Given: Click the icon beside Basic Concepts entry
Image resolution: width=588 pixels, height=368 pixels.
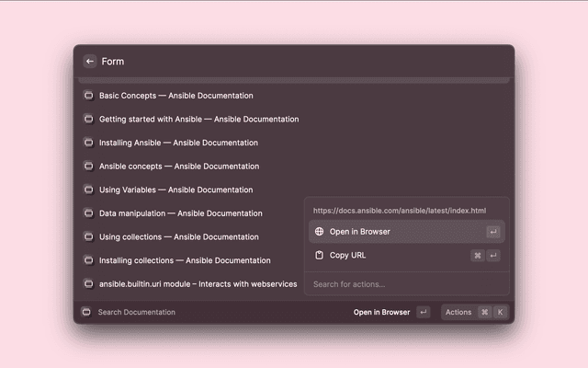Looking at the screenshot, I should 89,96.
